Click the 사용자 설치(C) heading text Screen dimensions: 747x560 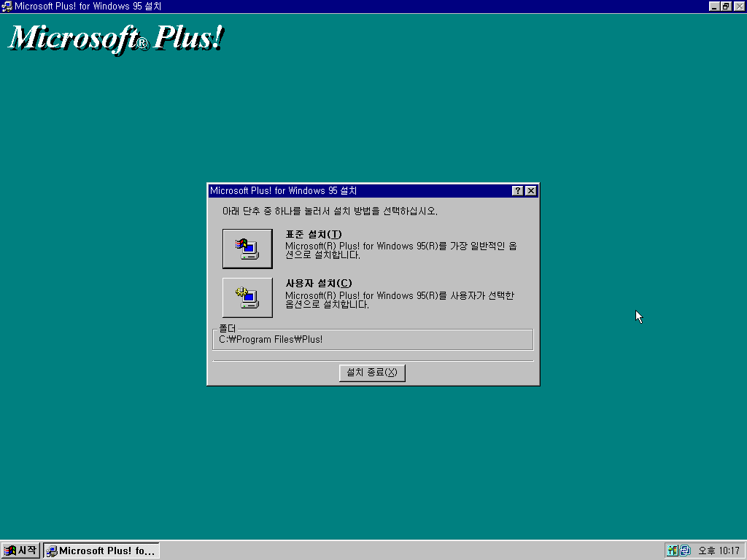pyautogui.click(x=319, y=284)
